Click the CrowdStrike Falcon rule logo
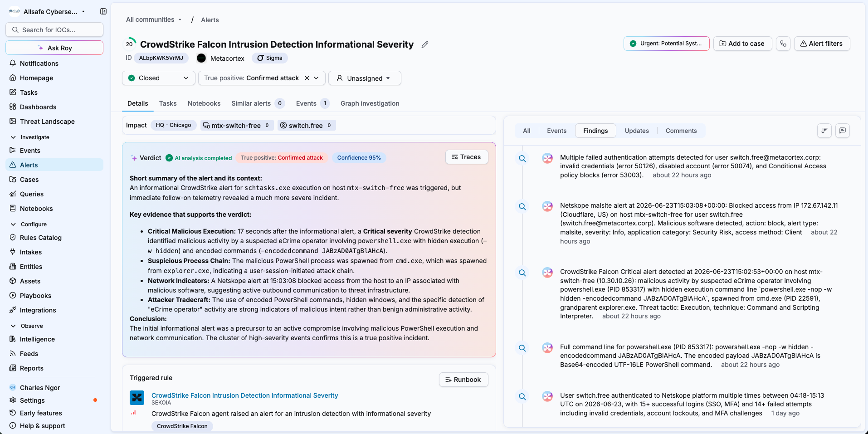 pyautogui.click(x=137, y=398)
